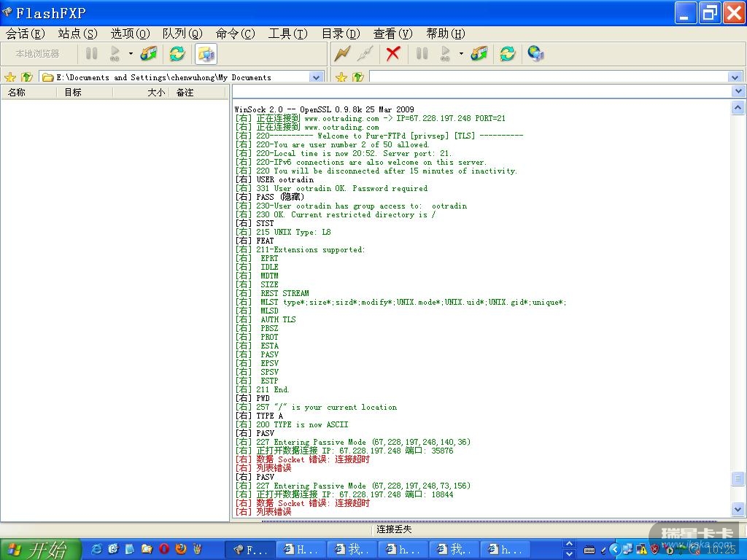
Task: Click the refresh icon in left toolbar
Action: coord(177,53)
